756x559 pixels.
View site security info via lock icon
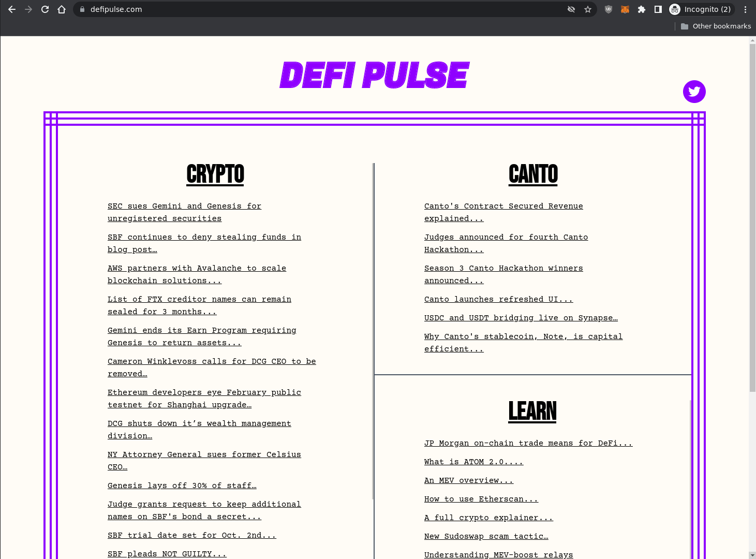click(x=82, y=9)
